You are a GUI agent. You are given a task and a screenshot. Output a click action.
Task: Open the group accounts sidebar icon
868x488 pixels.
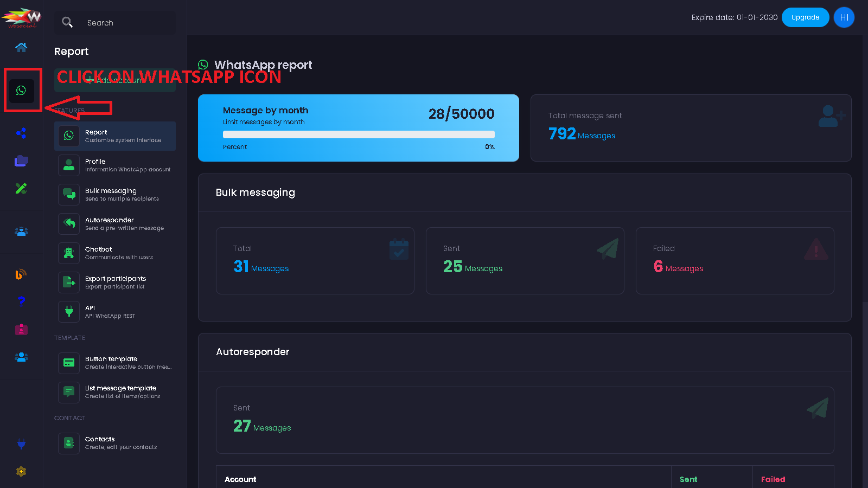(21, 232)
